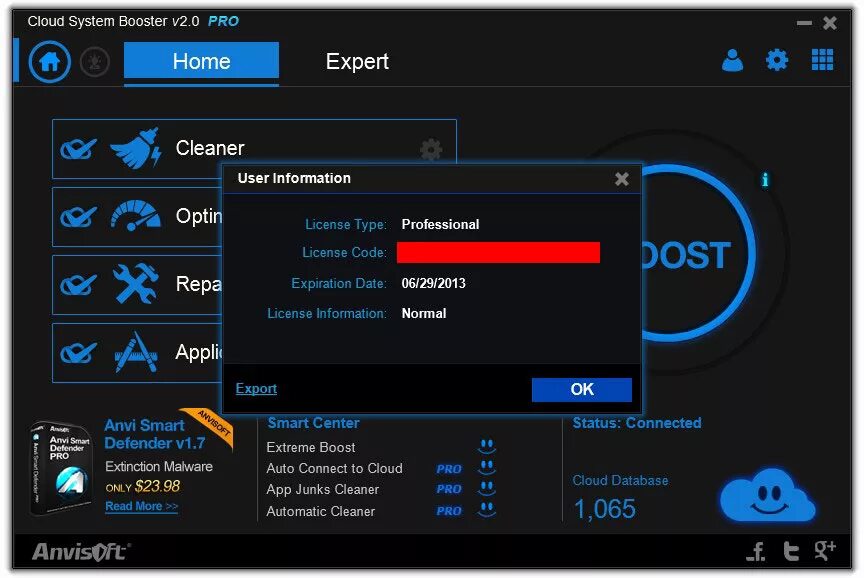This screenshot has width=864, height=578.
Task: Click the Optimizer speedometer icon
Action: pyautogui.click(x=136, y=215)
